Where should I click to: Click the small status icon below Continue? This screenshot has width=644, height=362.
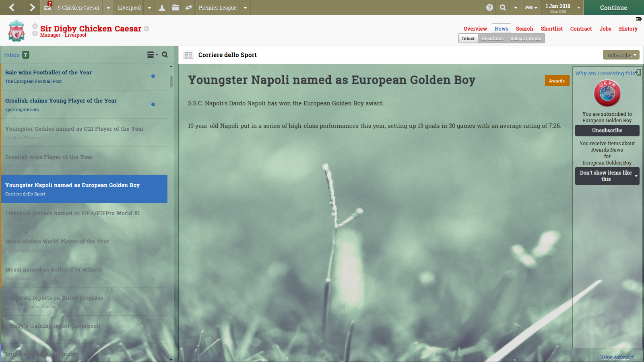click(638, 19)
